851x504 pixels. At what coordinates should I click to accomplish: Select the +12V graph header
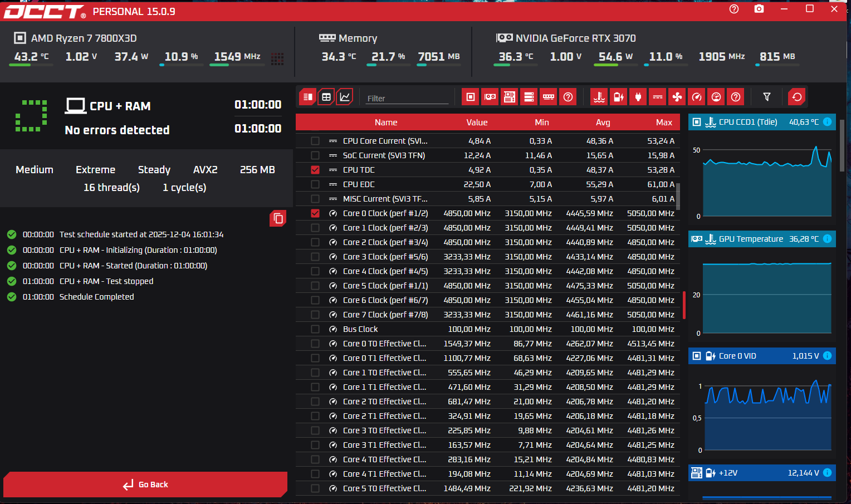coord(762,473)
